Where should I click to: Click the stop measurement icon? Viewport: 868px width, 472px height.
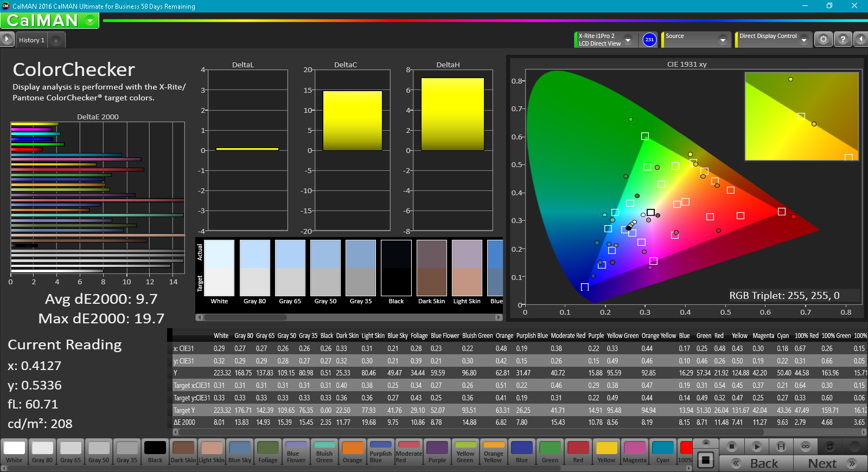tap(731, 447)
